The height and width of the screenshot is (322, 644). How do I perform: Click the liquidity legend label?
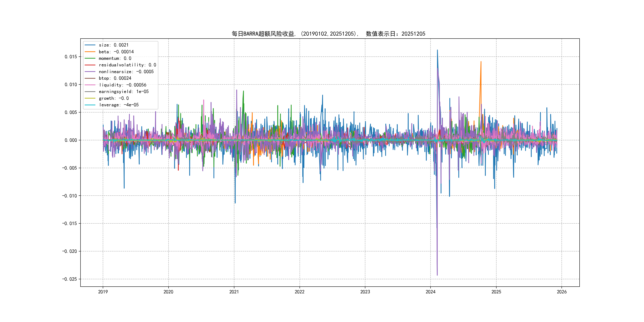click(122, 85)
